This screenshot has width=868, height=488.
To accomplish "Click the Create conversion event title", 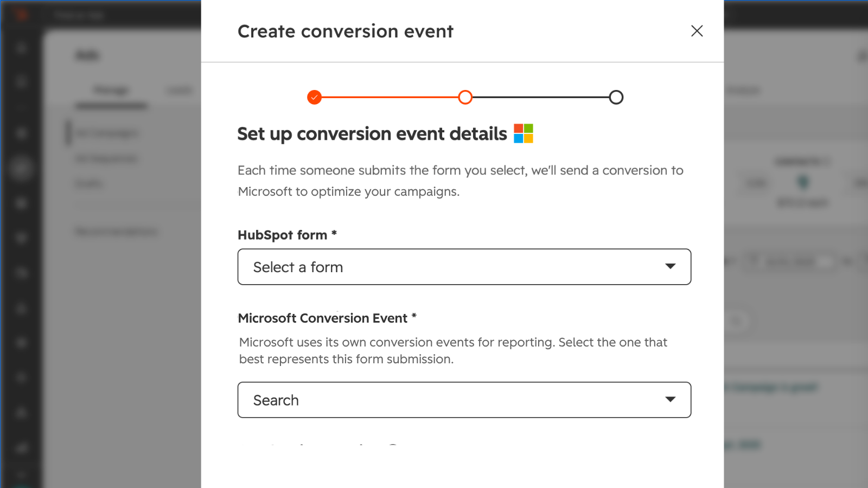I will 346,31.
